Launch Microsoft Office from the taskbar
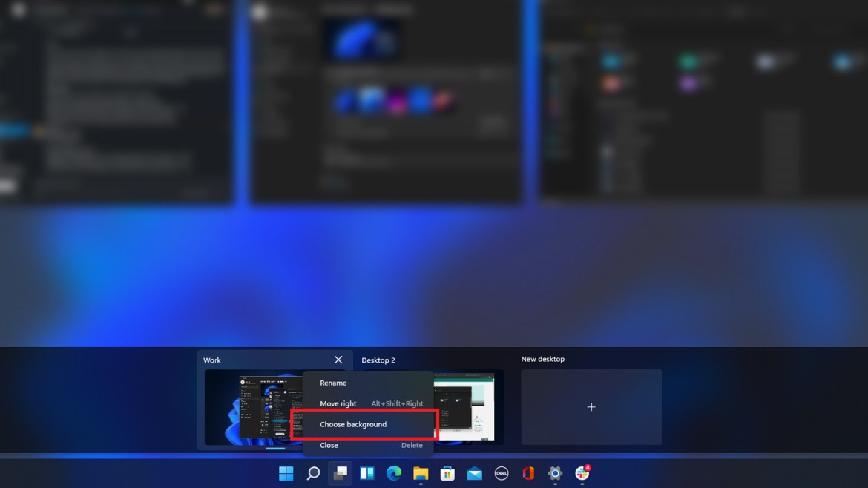868x488 pixels. pyautogui.click(x=527, y=472)
